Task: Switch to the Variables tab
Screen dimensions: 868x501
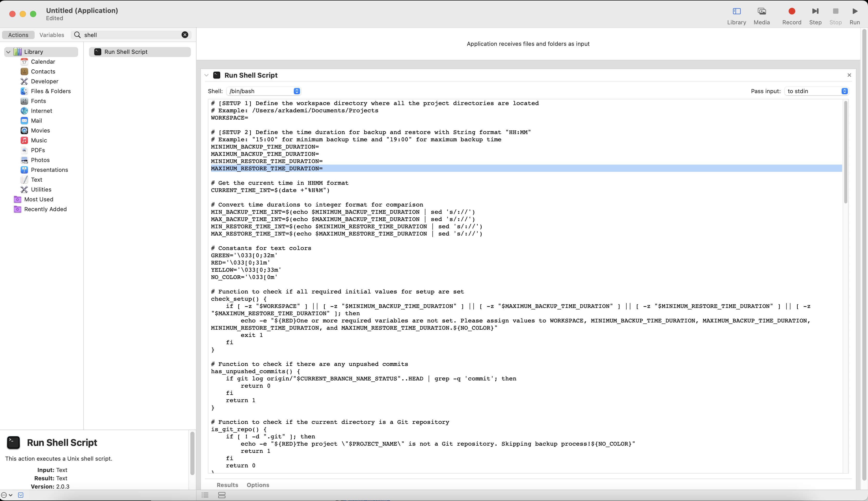Action: [x=51, y=35]
